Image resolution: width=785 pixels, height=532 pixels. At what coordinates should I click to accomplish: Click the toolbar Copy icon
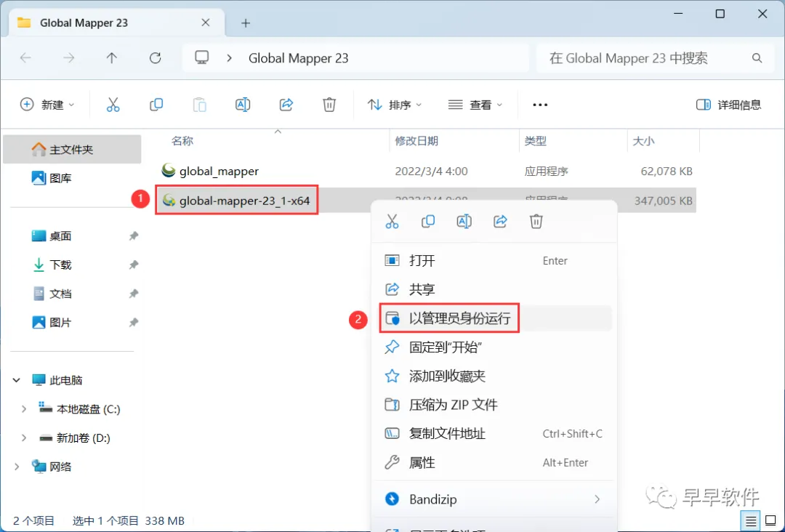(x=156, y=105)
